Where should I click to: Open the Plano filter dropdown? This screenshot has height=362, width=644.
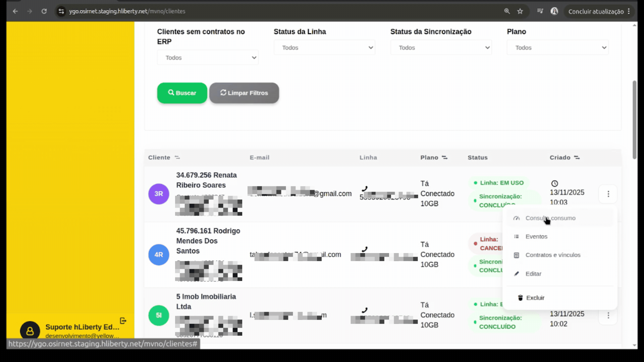point(557,48)
